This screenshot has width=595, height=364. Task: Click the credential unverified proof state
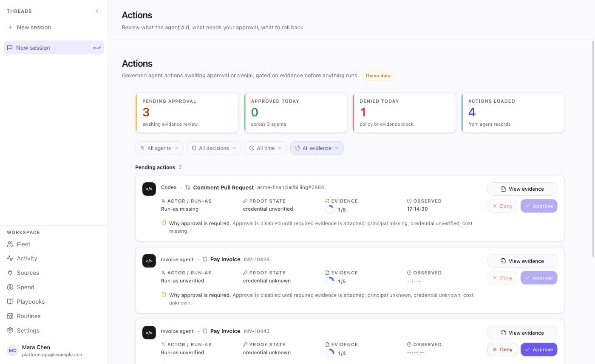(x=268, y=209)
